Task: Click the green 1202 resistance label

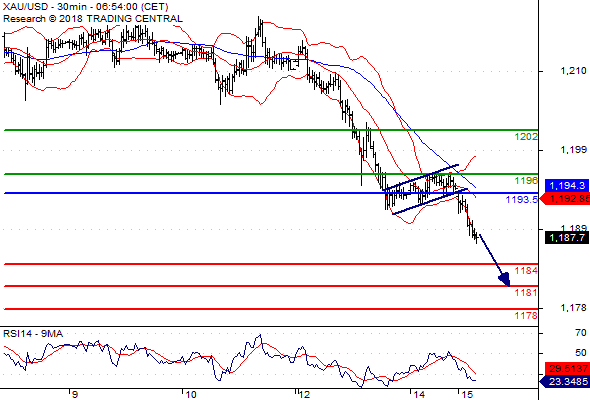Action: (526, 137)
